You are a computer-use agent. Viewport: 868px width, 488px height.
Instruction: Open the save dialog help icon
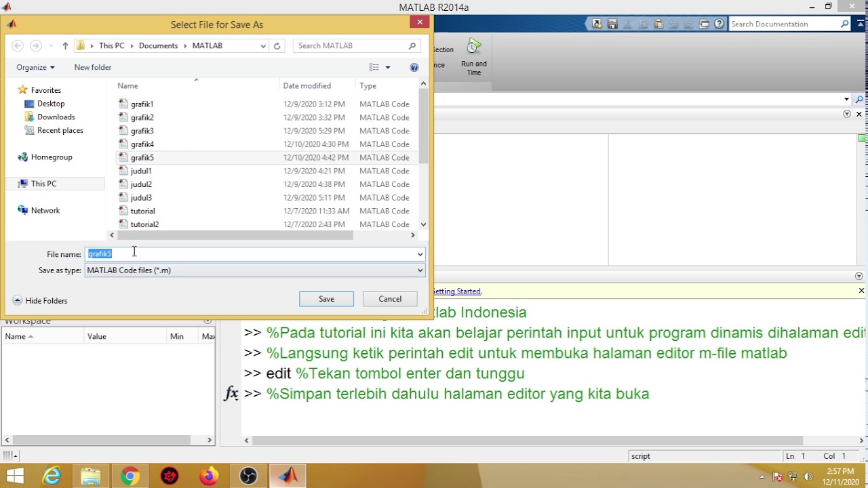point(414,67)
